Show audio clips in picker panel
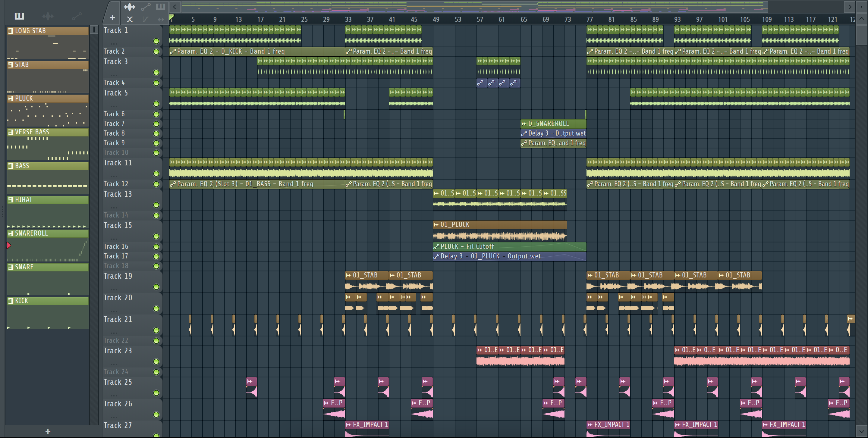 tap(48, 16)
